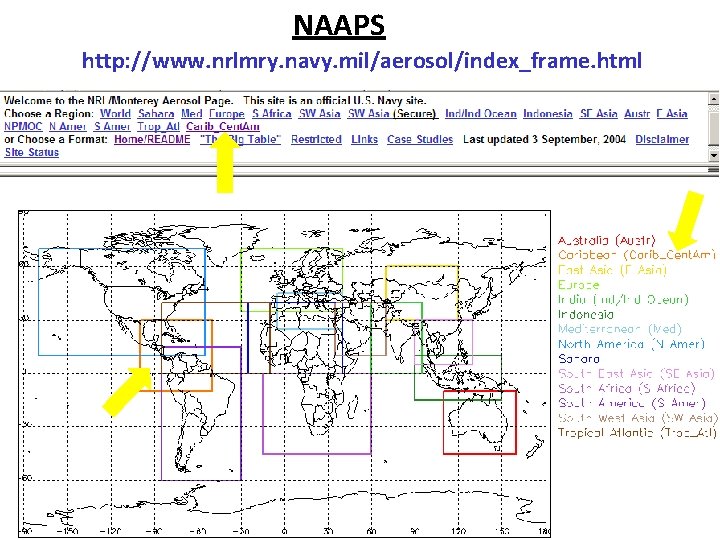720x540 pixels.
Task: Open the SE Asia region link
Action: coord(598,113)
